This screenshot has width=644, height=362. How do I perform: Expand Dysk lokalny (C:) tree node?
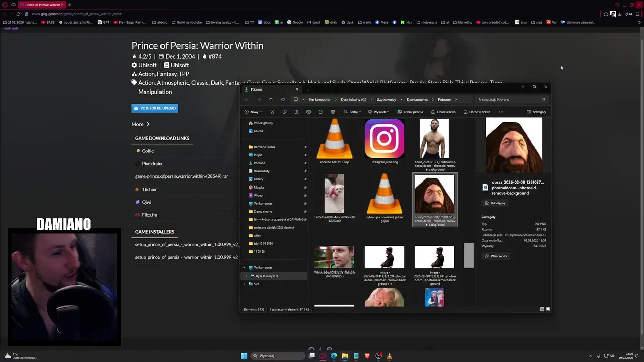pos(246,276)
